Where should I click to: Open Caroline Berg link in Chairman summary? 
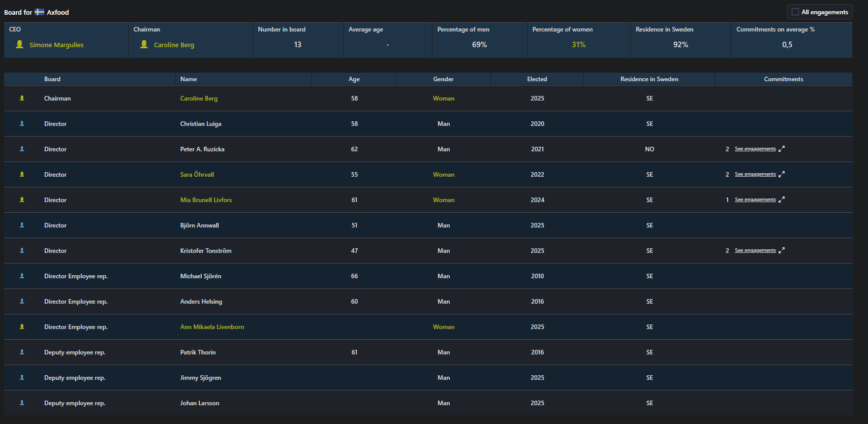click(x=174, y=45)
